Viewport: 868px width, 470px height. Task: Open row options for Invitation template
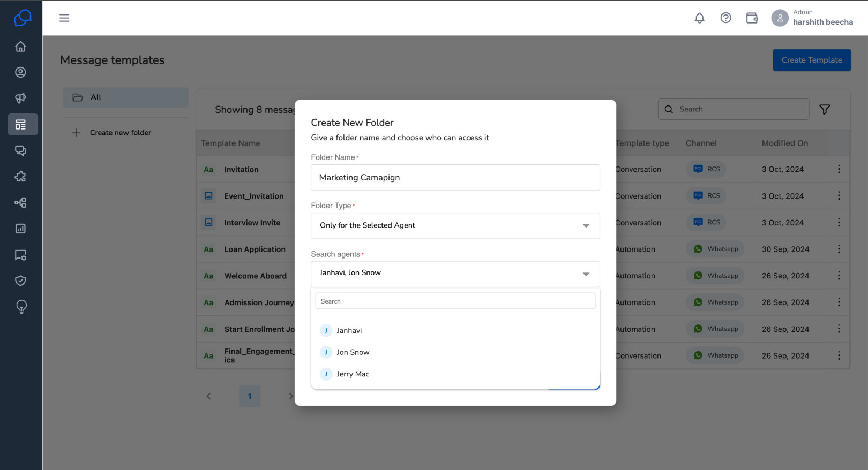point(839,169)
